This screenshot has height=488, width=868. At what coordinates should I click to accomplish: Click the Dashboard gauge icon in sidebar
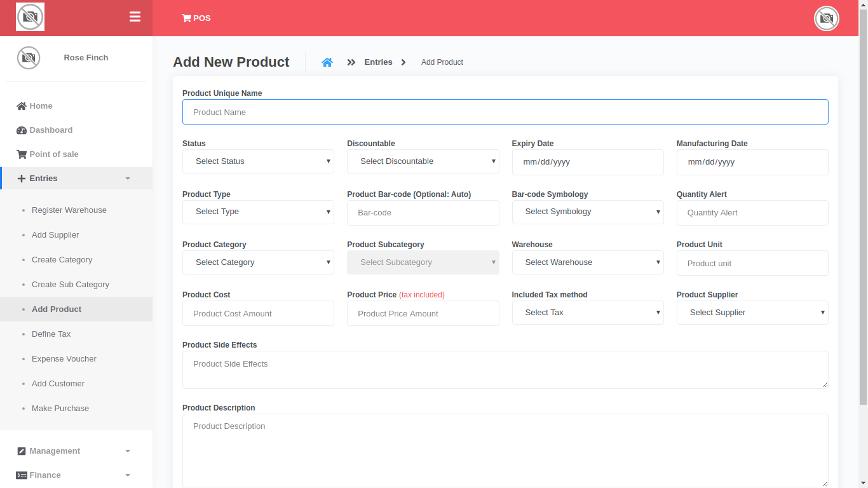(22, 130)
